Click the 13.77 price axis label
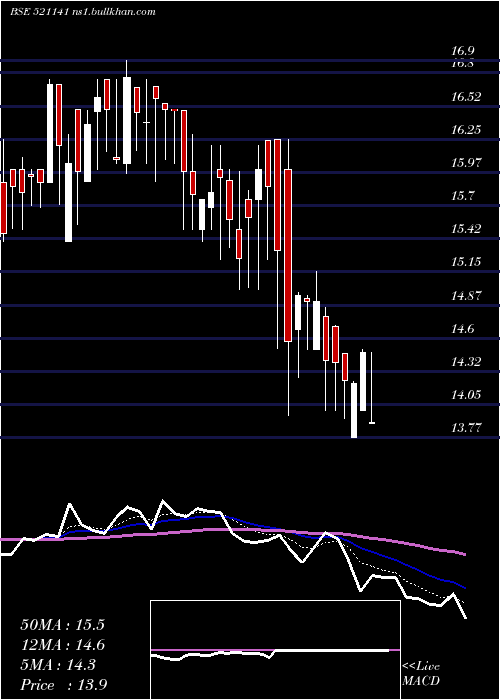This screenshot has height=700, width=500. (466, 428)
